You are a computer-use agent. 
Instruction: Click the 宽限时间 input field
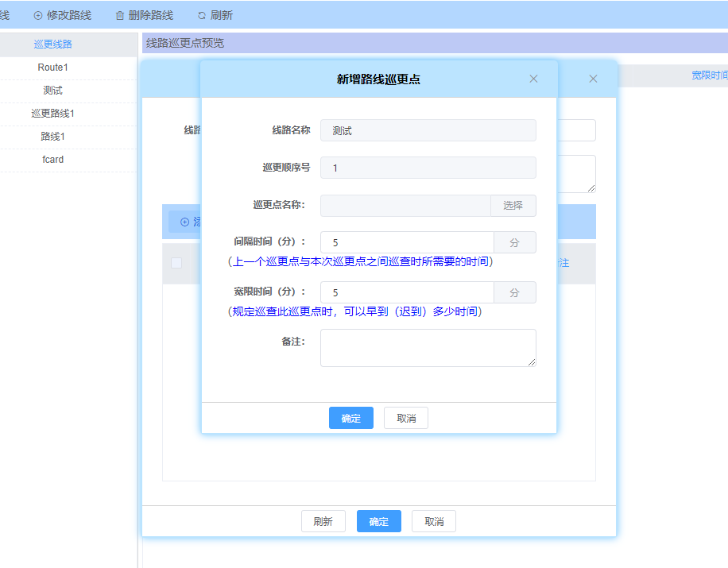click(407, 292)
